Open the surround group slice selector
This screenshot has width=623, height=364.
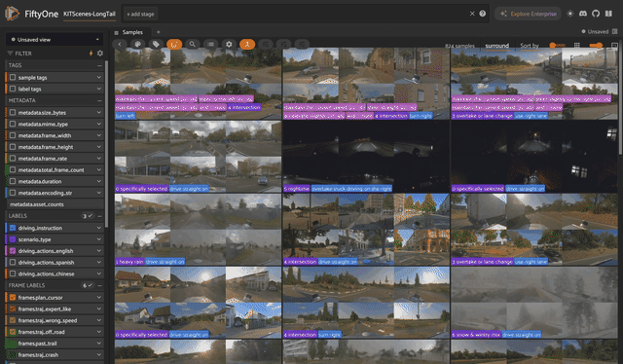click(496, 46)
